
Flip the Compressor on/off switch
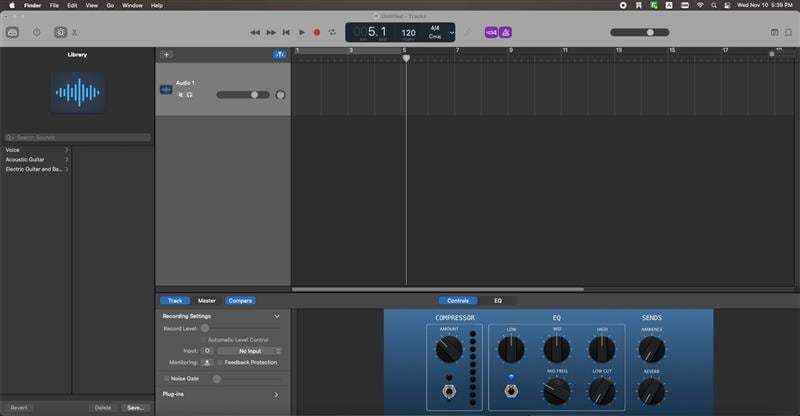(449, 391)
